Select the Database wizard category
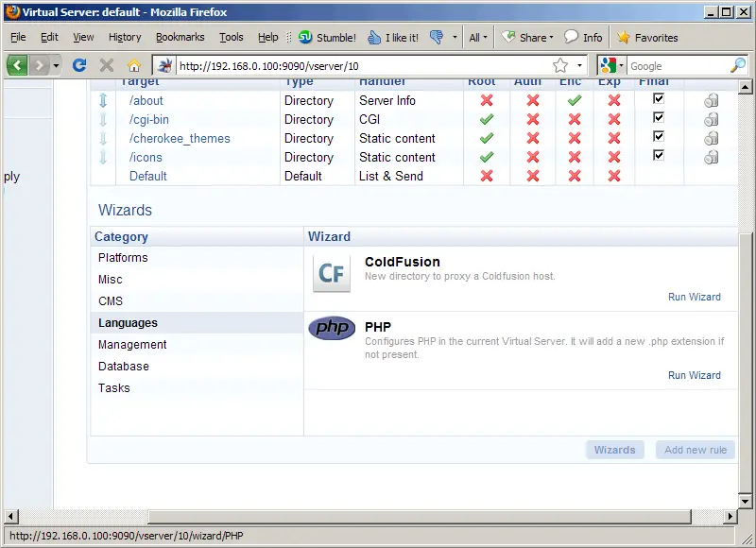 (124, 366)
